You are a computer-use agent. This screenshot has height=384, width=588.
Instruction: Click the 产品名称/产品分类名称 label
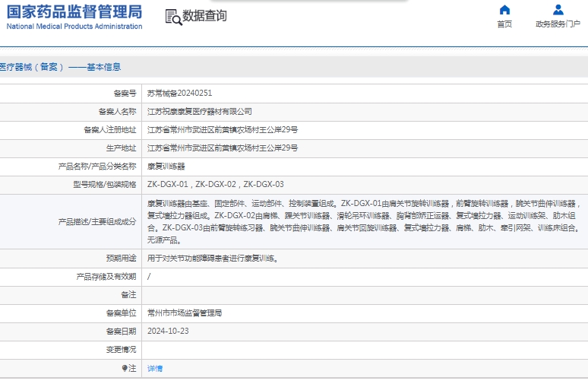[97, 167]
